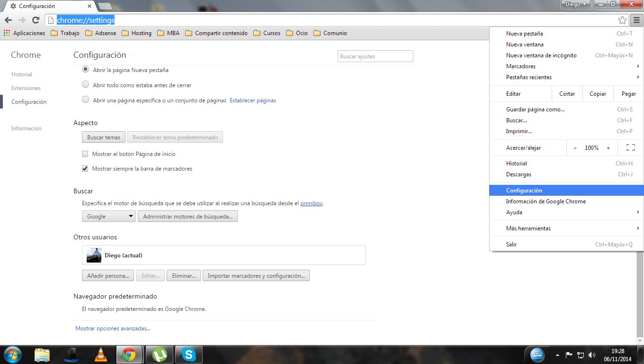This screenshot has height=364, width=644.
Task: Uncheck 'Mostrar siempre la barra de marcadores'
Action: point(85,168)
